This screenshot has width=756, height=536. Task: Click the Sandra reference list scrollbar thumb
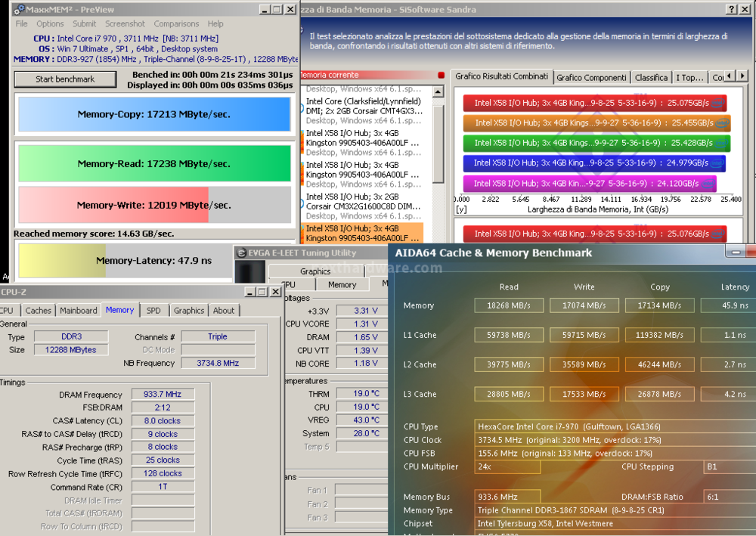(x=438, y=144)
